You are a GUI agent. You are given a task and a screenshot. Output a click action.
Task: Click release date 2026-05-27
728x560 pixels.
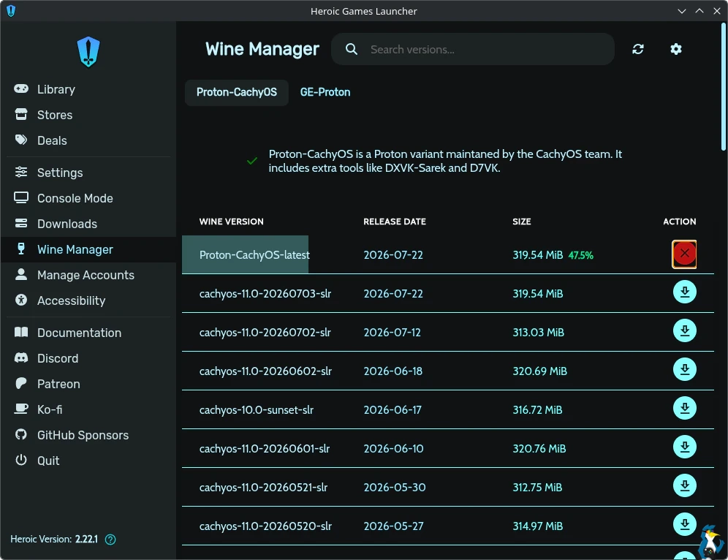click(x=393, y=526)
